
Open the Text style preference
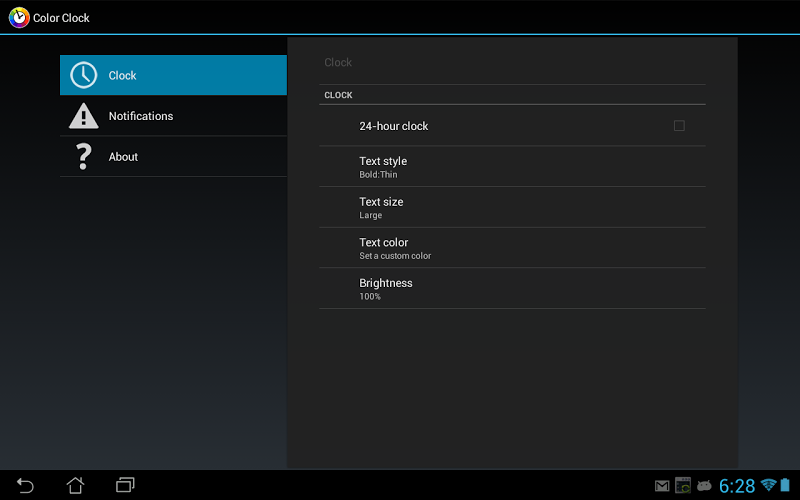pyautogui.click(x=512, y=166)
